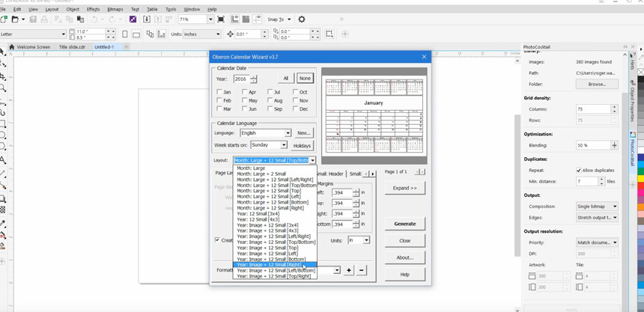The image size is (644, 312).
Task: Click the red swatch in the color palette
Action: 641,186
